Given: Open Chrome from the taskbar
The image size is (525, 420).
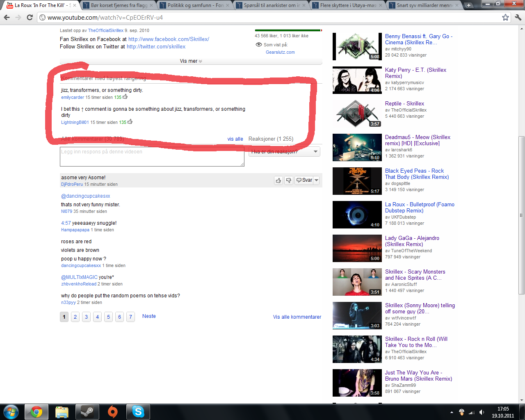Looking at the screenshot, I should (x=36, y=412).
